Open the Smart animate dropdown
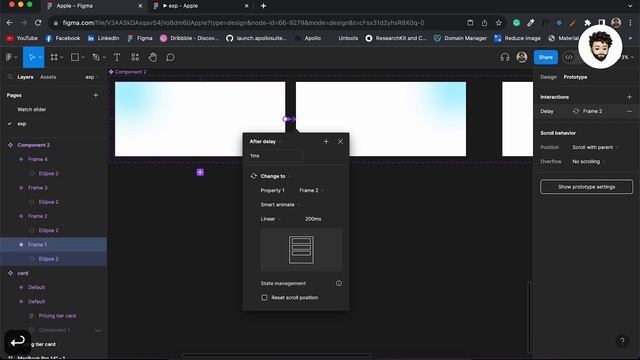 coord(280,205)
